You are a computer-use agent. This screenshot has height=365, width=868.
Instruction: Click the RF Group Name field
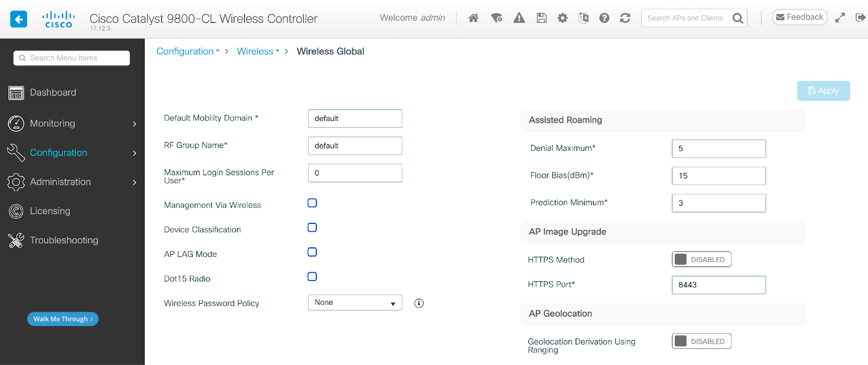[355, 146]
